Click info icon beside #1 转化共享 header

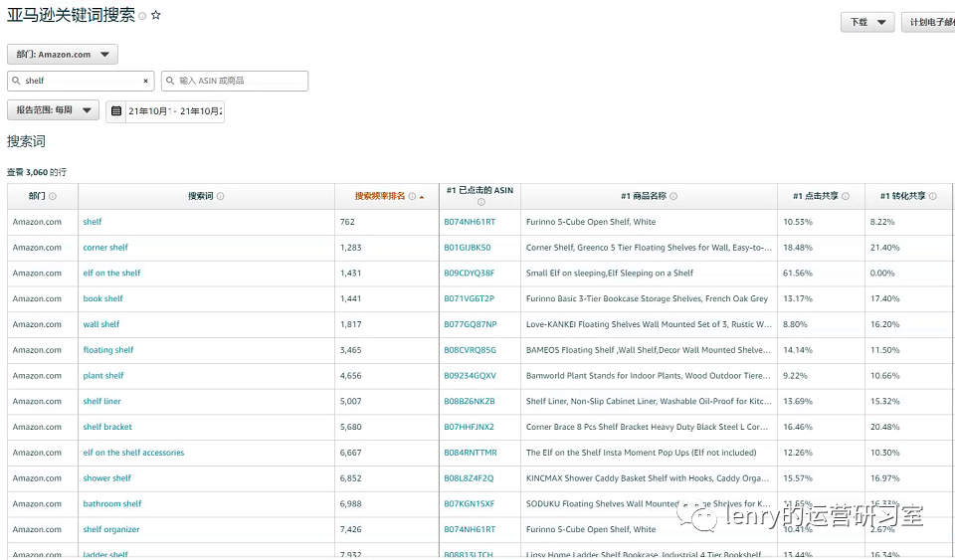[933, 196]
